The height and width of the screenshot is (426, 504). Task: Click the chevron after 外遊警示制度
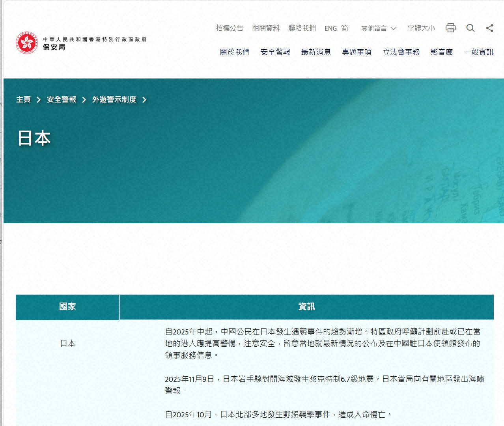pyautogui.click(x=145, y=100)
